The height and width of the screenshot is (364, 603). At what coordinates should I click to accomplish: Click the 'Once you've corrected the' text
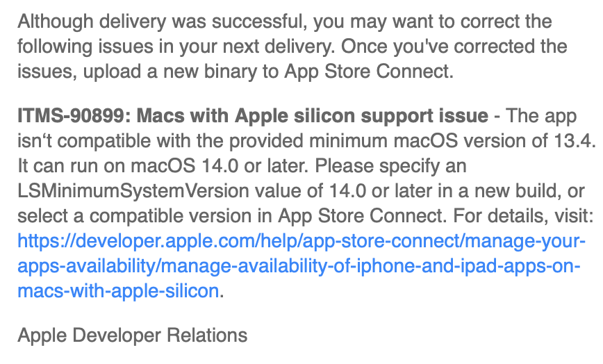coord(454,47)
